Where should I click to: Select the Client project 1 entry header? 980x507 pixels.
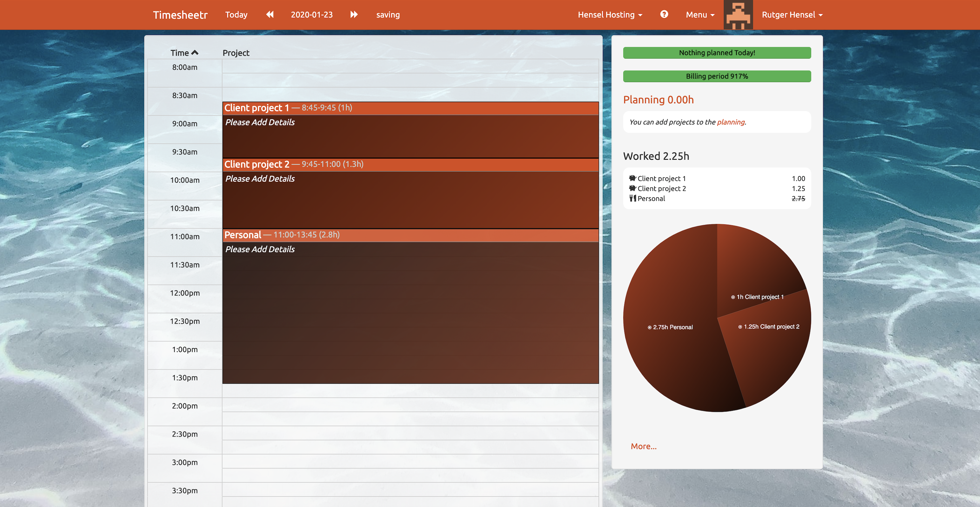click(411, 108)
